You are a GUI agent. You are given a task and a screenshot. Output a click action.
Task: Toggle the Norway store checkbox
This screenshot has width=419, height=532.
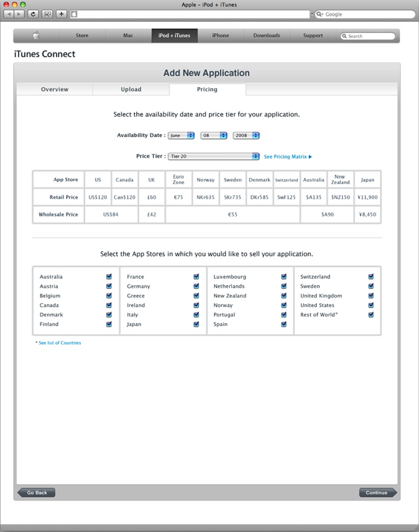click(x=284, y=305)
